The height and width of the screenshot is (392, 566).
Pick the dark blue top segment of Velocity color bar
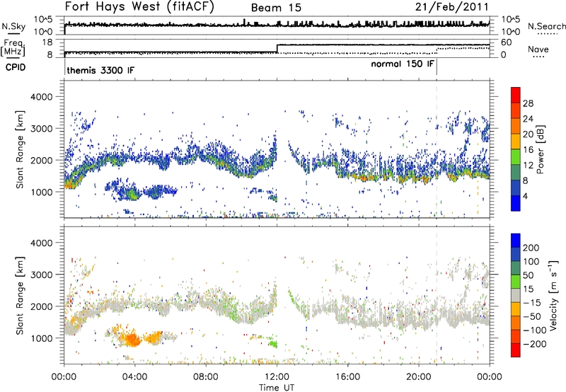click(x=516, y=240)
